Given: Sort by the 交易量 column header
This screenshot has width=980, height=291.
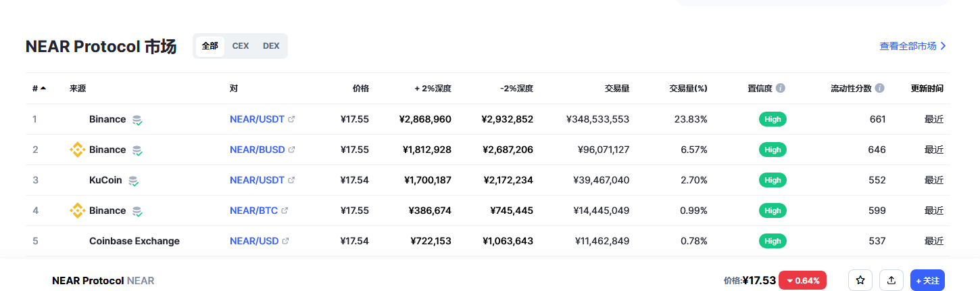Looking at the screenshot, I should (x=617, y=89).
